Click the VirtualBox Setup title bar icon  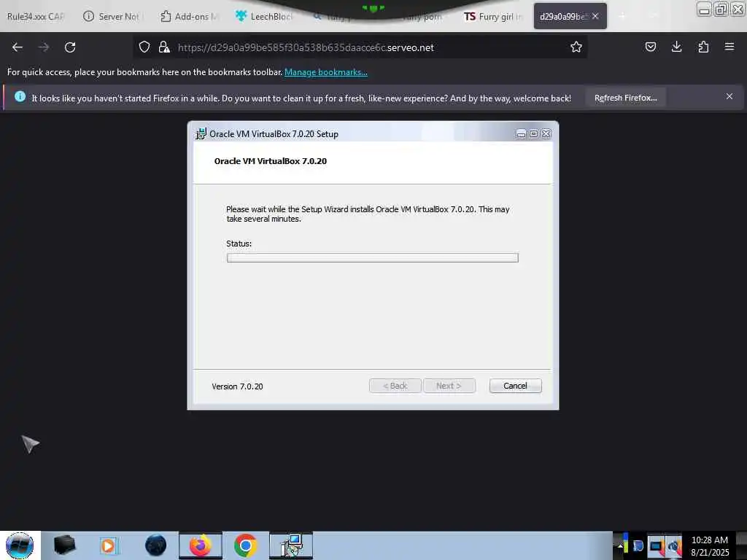click(x=201, y=134)
